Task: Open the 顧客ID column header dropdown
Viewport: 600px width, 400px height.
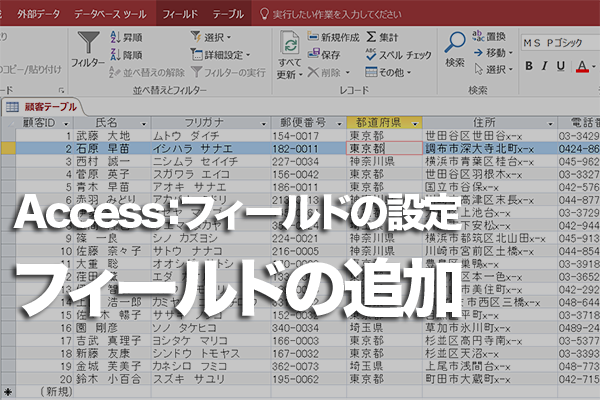Action: [66, 124]
